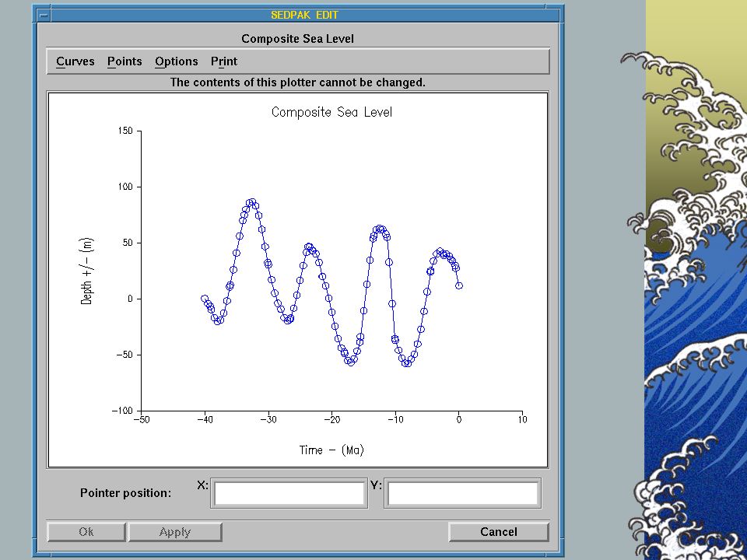Click the 'Depth +/- (m)' axis label

pyautogui.click(x=86, y=271)
